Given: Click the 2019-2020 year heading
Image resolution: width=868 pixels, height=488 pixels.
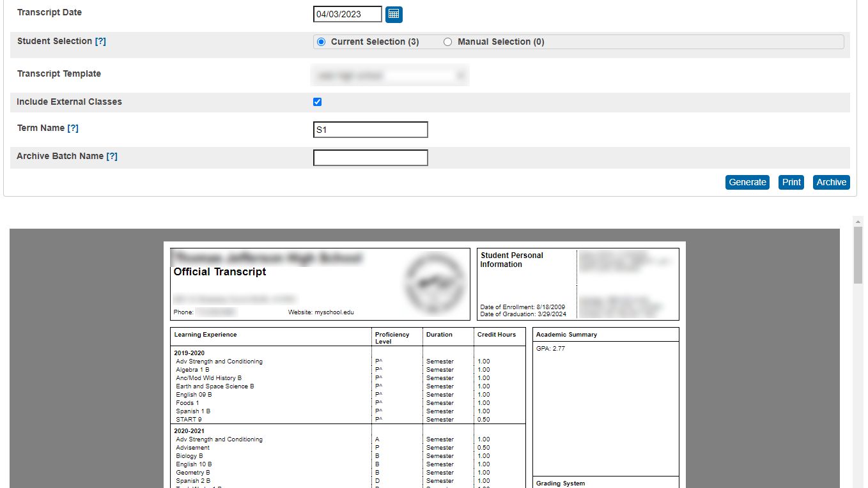Looking at the screenshot, I should click(189, 353).
